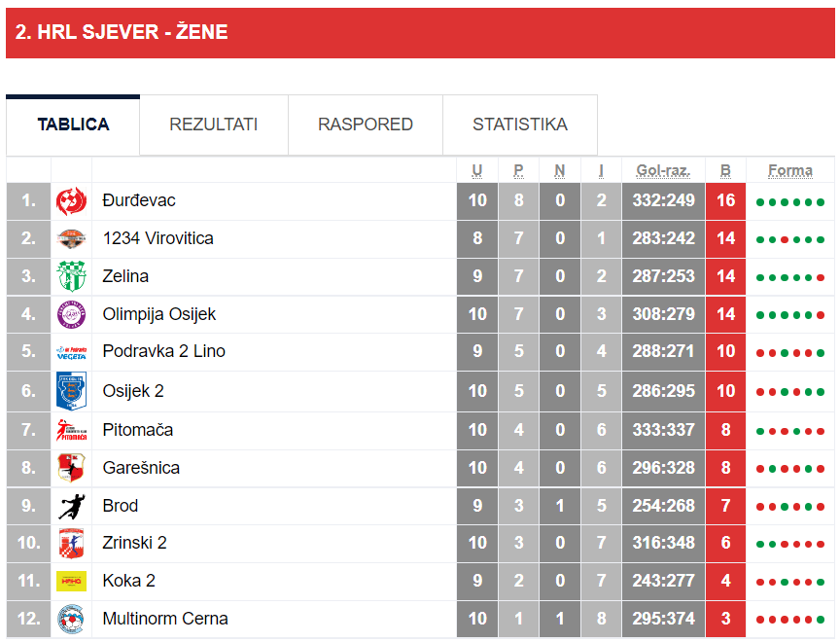Click the Gol-raz. column header
840x642 pixels.
click(663, 170)
